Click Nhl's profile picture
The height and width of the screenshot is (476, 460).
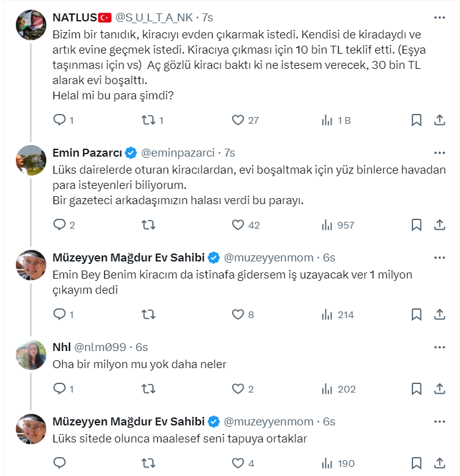[x=30, y=355]
